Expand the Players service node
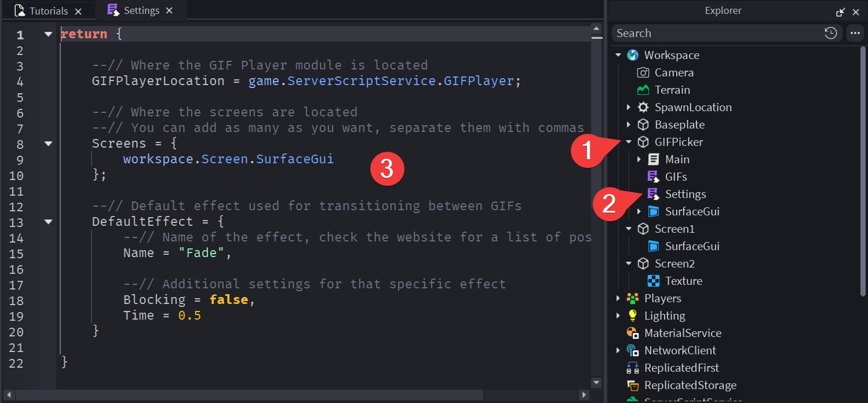 click(618, 298)
